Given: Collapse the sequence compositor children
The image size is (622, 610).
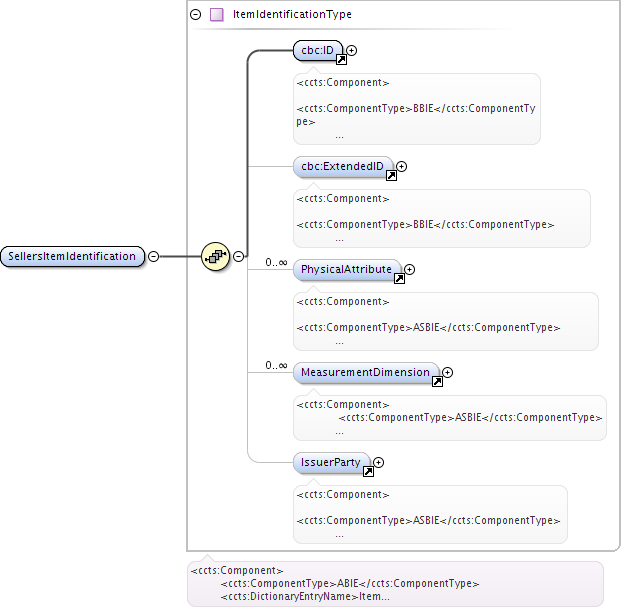Looking at the screenshot, I should click(239, 257).
